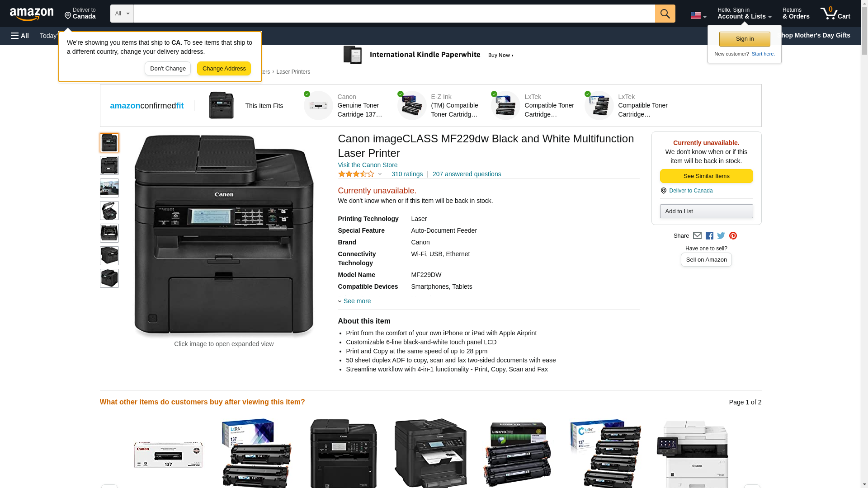The height and width of the screenshot is (488, 868).
Task: Click the search magnifier button
Action: tap(665, 14)
